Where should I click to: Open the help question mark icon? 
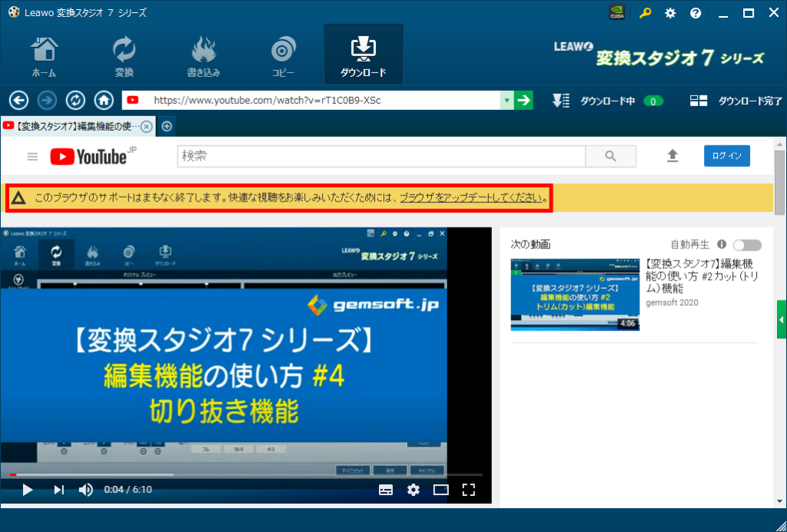(696, 13)
